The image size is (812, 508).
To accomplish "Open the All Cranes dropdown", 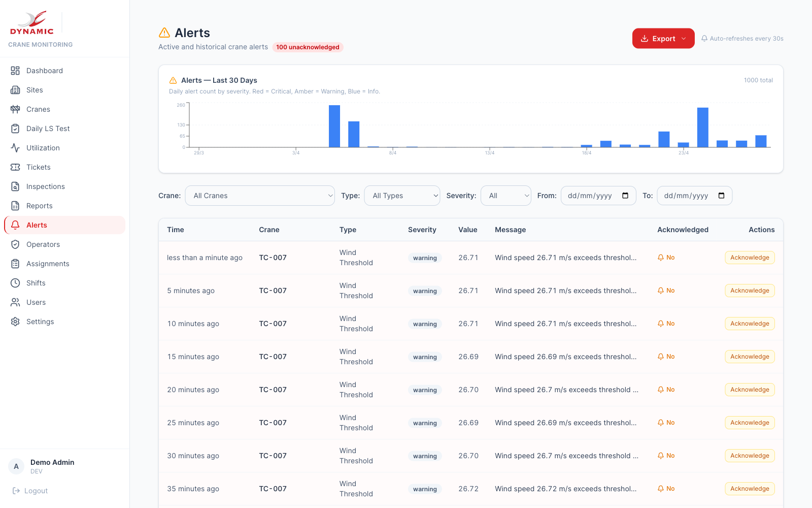I will 259,196.
